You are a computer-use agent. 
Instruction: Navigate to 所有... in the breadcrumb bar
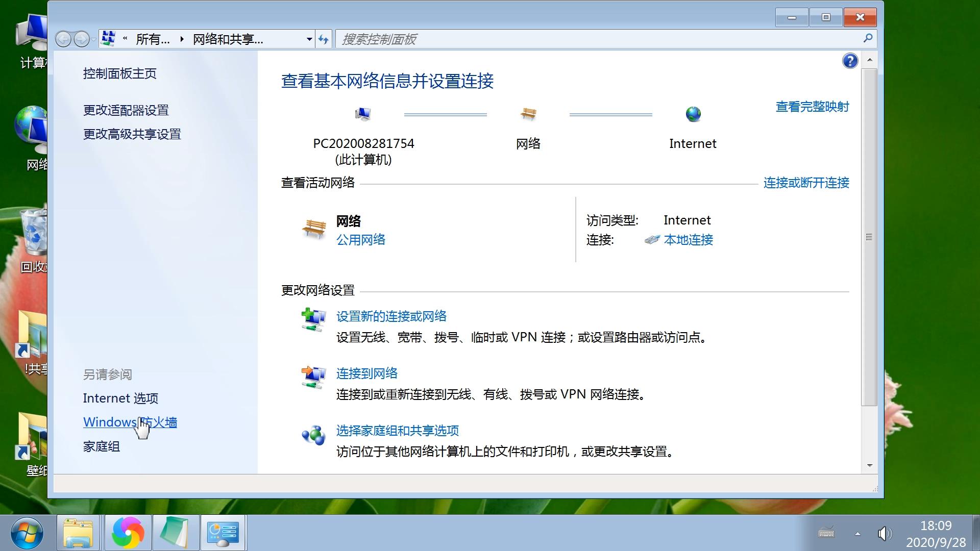pos(152,39)
